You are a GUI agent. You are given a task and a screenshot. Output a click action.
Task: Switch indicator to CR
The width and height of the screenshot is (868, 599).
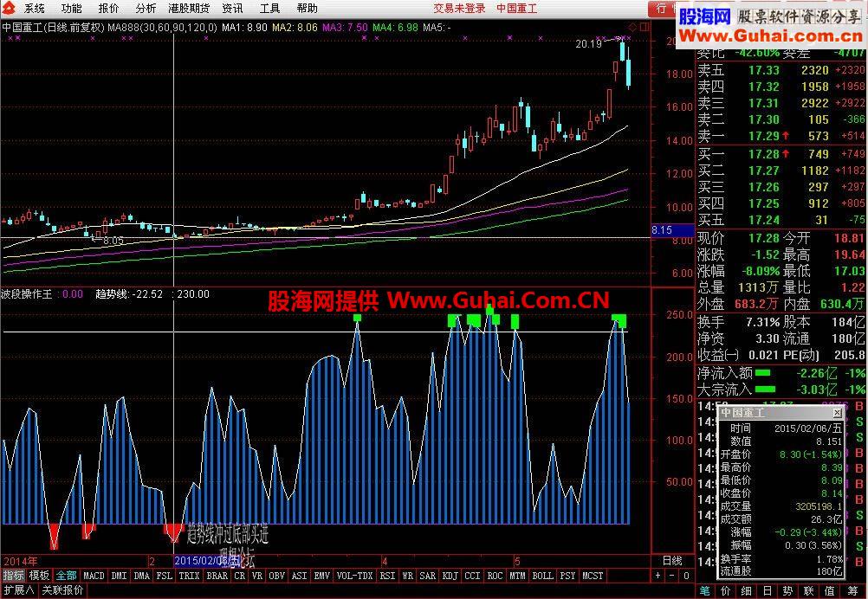(x=239, y=576)
